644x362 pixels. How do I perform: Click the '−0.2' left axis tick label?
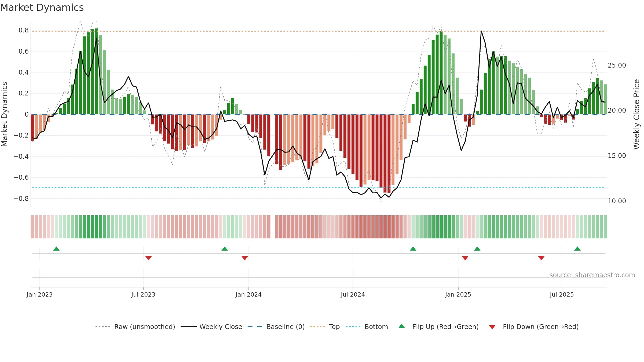pyautogui.click(x=21, y=135)
